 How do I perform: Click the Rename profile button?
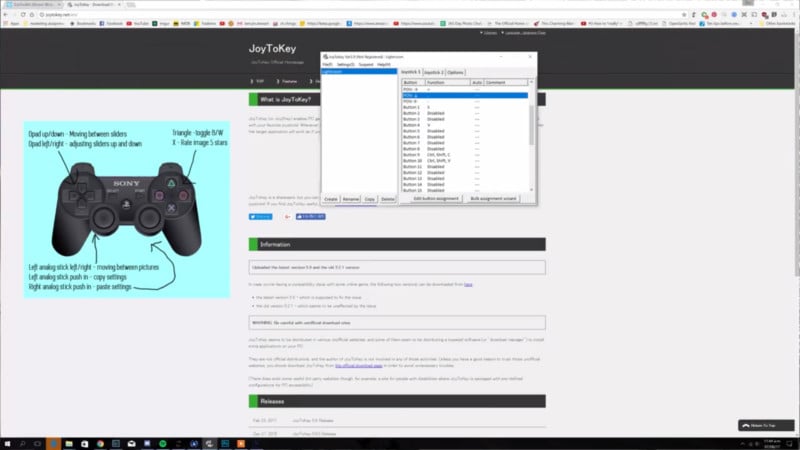[x=351, y=199]
